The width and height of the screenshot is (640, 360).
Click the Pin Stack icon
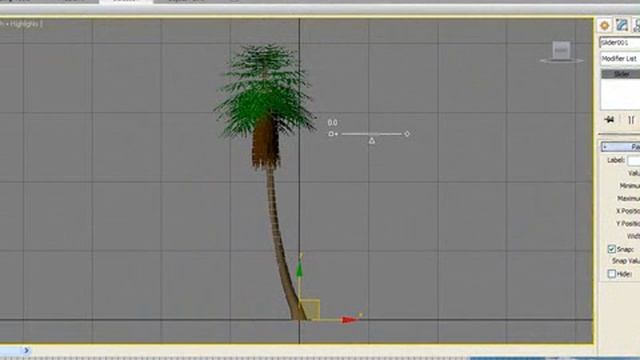[609, 120]
